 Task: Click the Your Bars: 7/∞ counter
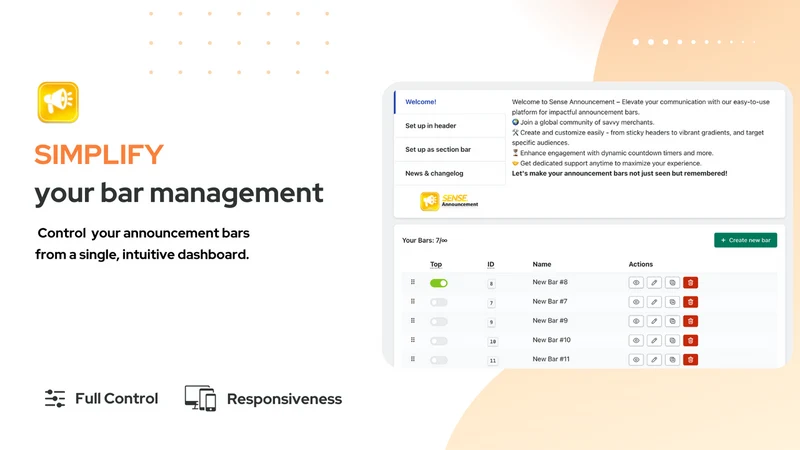[424, 240]
